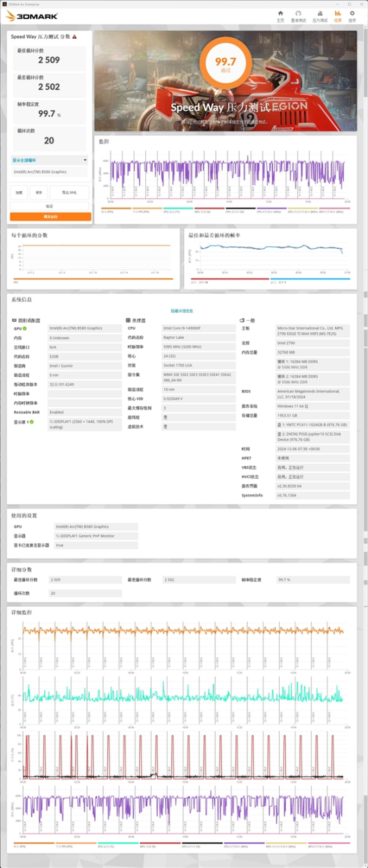Click the E20B code name value
Viewport: 368px width, 868px height.
(85, 356)
